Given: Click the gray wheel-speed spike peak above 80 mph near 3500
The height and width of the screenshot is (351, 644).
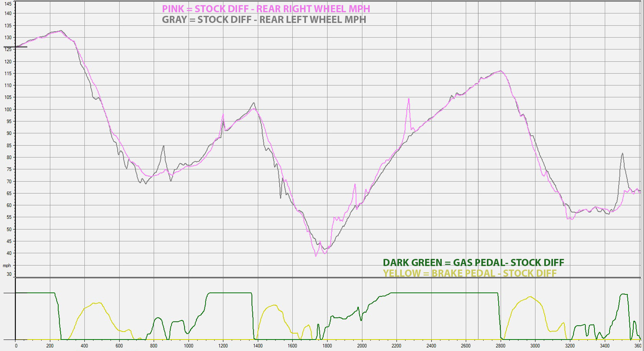Looking at the screenshot, I should click(x=622, y=154).
